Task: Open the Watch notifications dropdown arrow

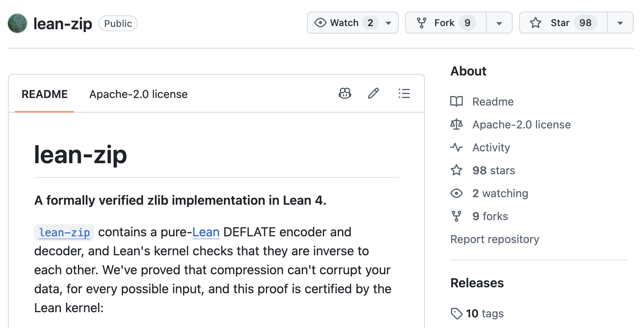Action: click(x=388, y=23)
